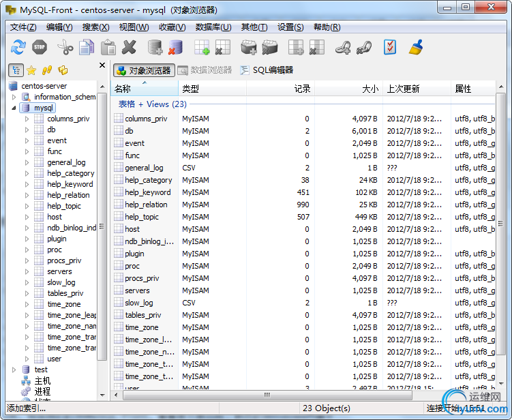
Task: Select help_keyword row in object list
Action: tap(303, 192)
